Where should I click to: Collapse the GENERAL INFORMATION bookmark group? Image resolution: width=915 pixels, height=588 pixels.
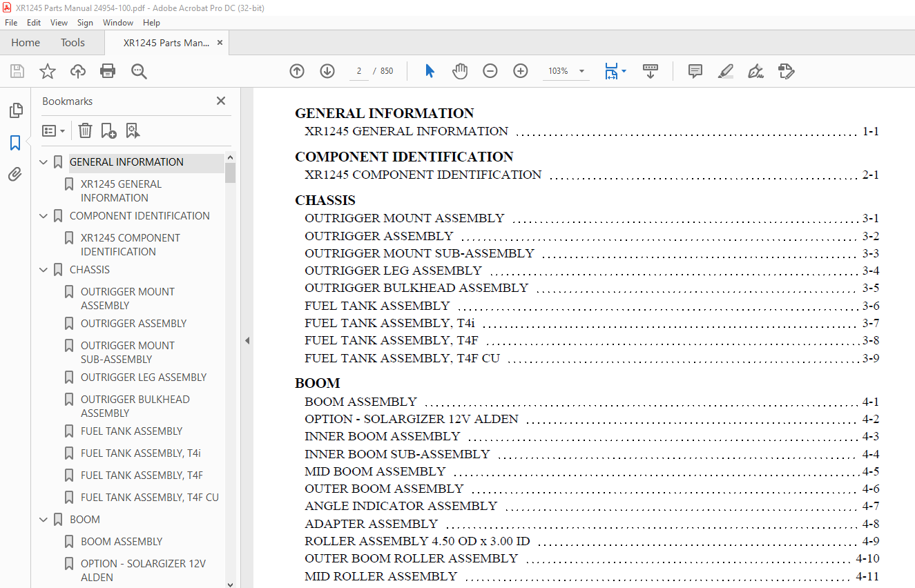tap(44, 162)
